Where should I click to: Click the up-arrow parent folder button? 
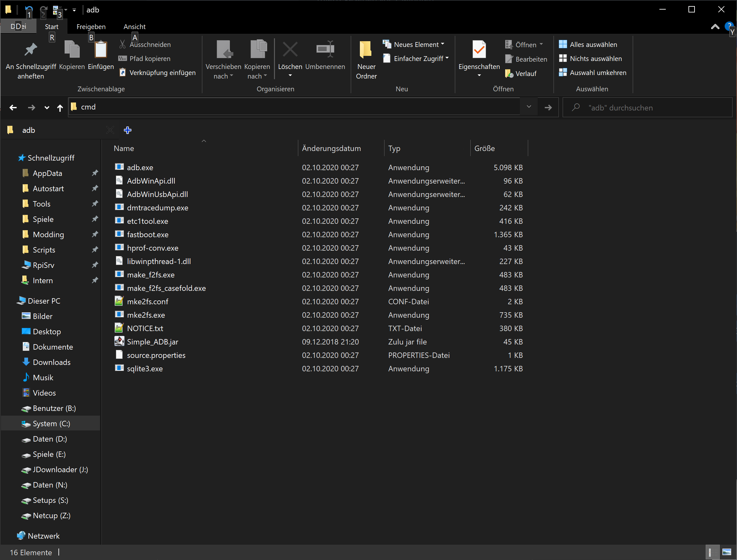point(60,108)
